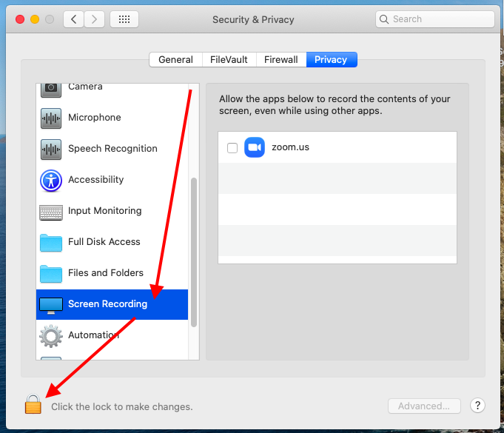
Task: Select the Full Disk Access folder icon
Action: tap(51, 242)
